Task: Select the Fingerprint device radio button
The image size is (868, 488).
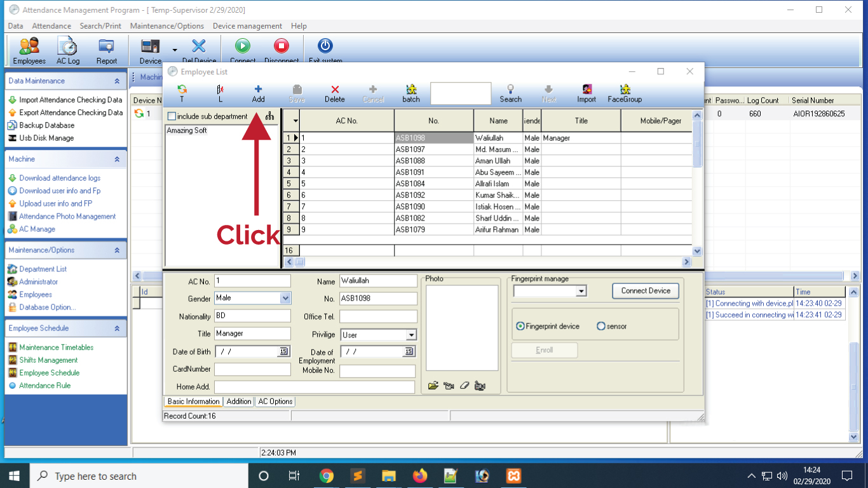Action: (520, 326)
